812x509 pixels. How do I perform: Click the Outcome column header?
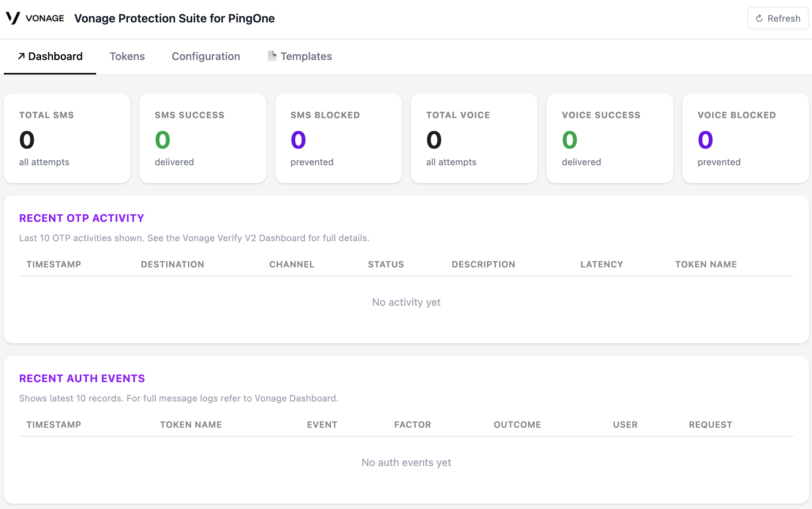point(517,425)
